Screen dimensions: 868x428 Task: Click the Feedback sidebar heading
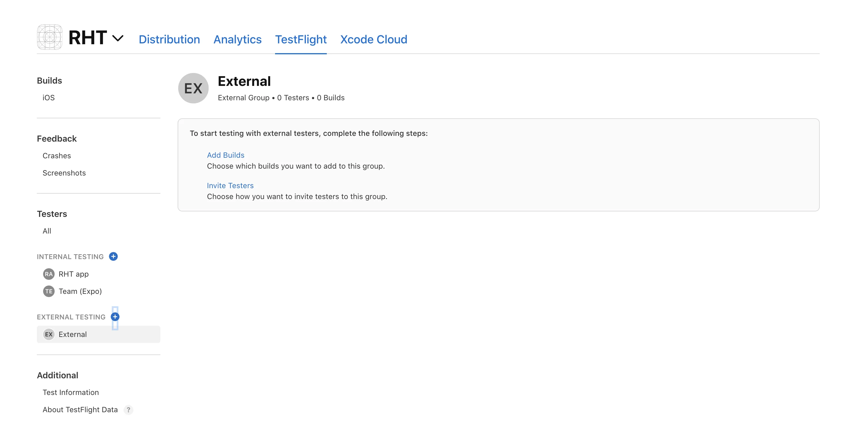(57, 139)
